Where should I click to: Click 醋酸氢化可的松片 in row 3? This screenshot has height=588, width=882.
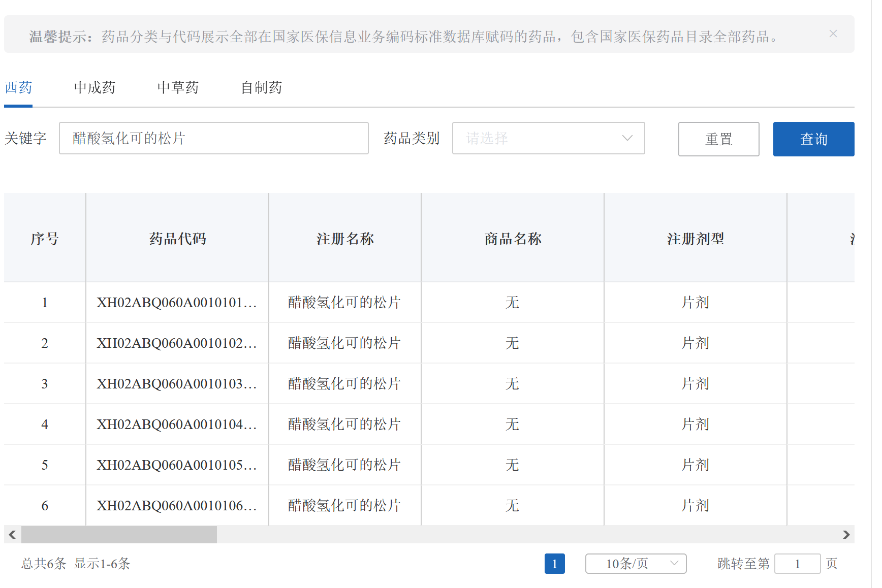(344, 384)
